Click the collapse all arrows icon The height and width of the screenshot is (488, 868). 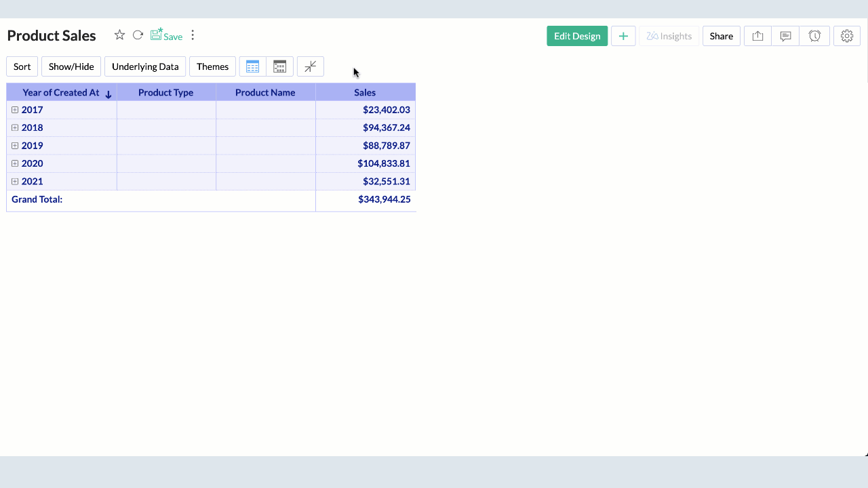coord(310,66)
